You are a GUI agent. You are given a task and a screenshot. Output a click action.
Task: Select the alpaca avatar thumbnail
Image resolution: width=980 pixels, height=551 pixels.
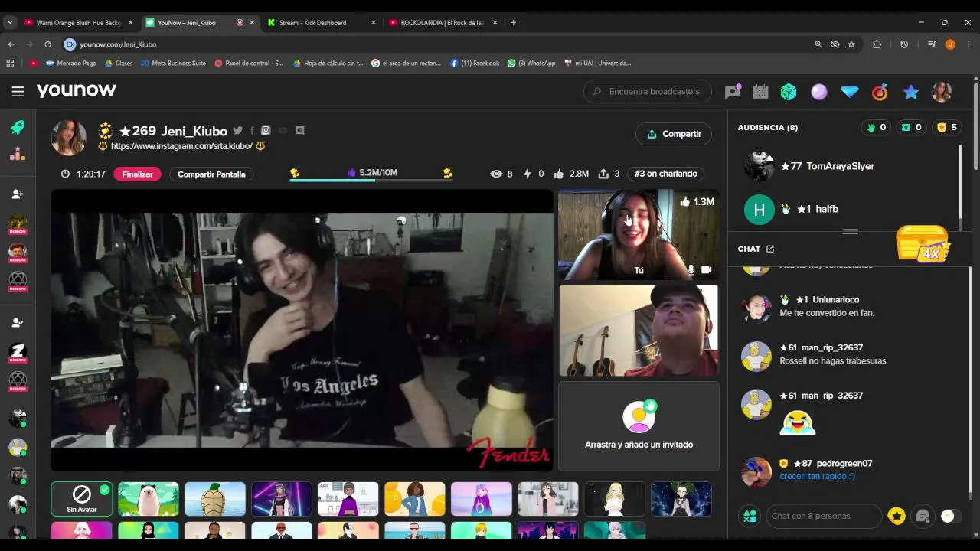[149, 499]
